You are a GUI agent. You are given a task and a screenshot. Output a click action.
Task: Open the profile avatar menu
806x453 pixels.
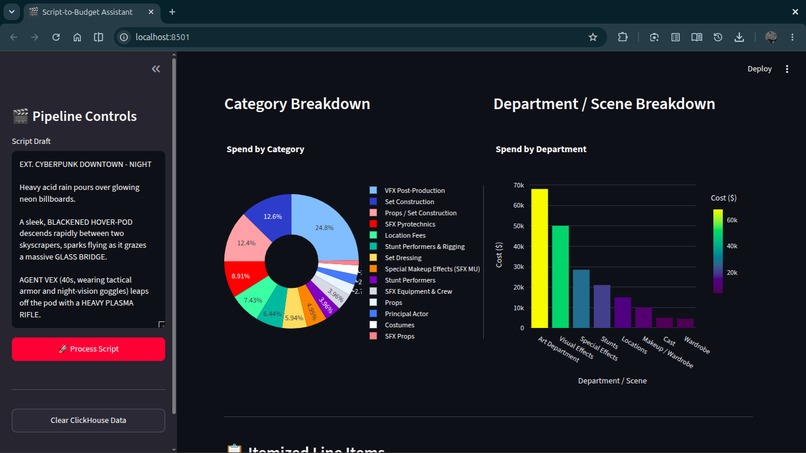pos(771,37)
